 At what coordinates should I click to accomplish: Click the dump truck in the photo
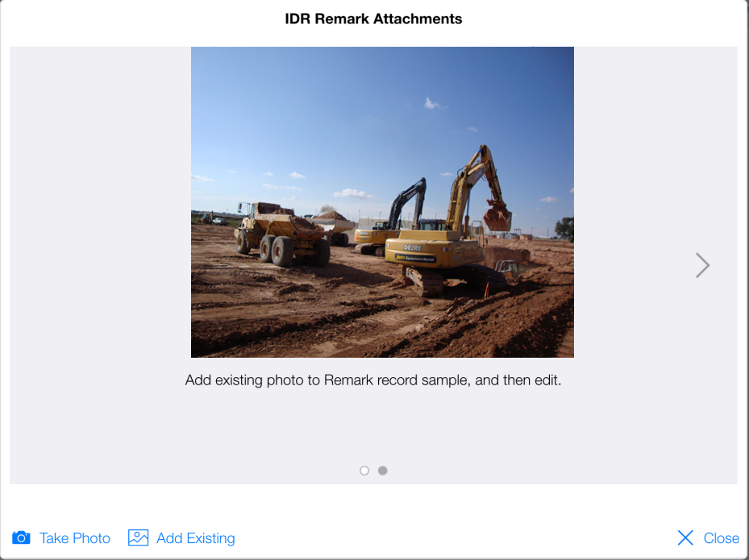click(x=278, y=232)
